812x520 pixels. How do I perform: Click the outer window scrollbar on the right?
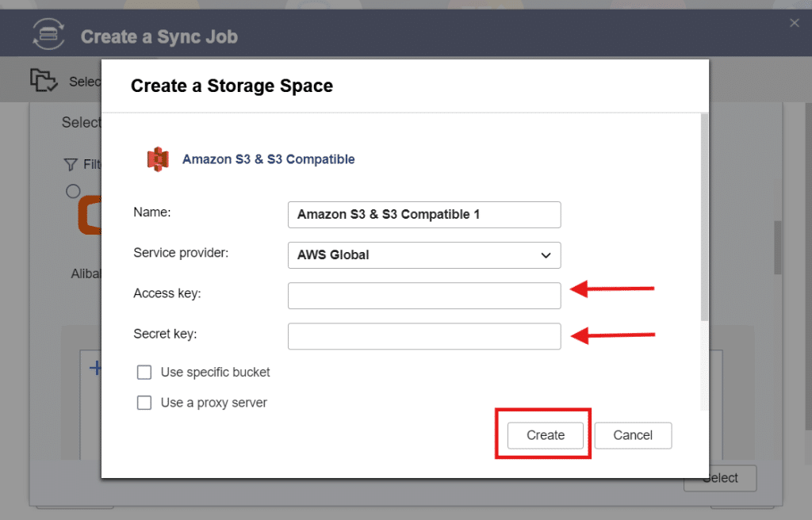776,247
